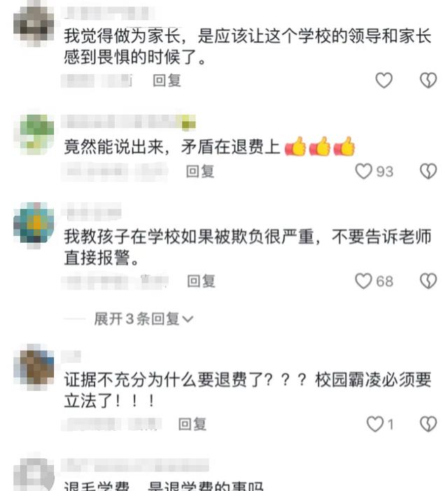Open the teal avatar of third commenter

(x=34, y=224)
